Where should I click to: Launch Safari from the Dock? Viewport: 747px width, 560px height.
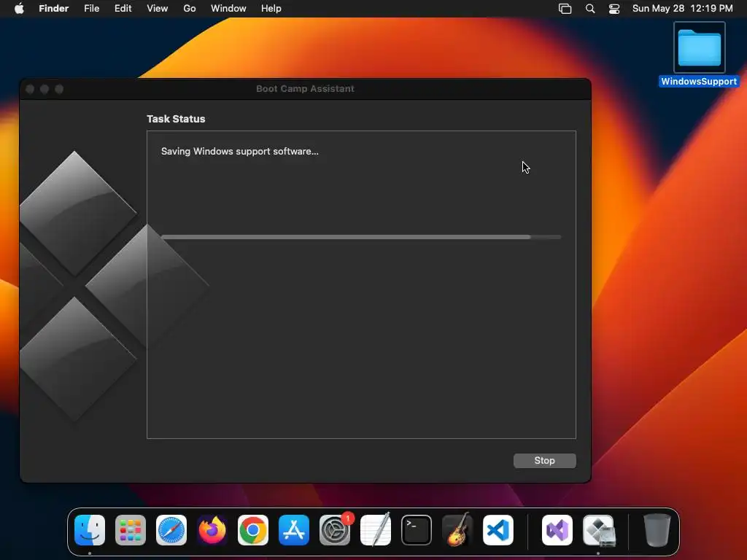[171, 530]
